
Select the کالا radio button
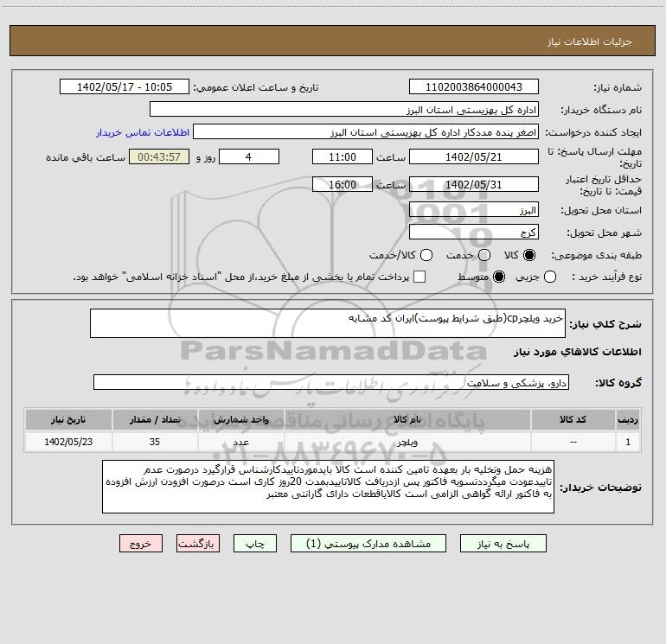529,255
